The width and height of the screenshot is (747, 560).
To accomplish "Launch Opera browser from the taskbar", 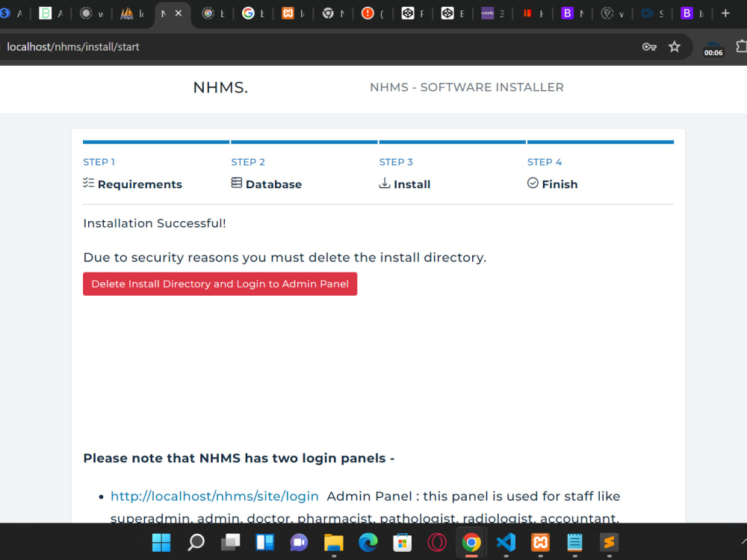I will point(437,542).
